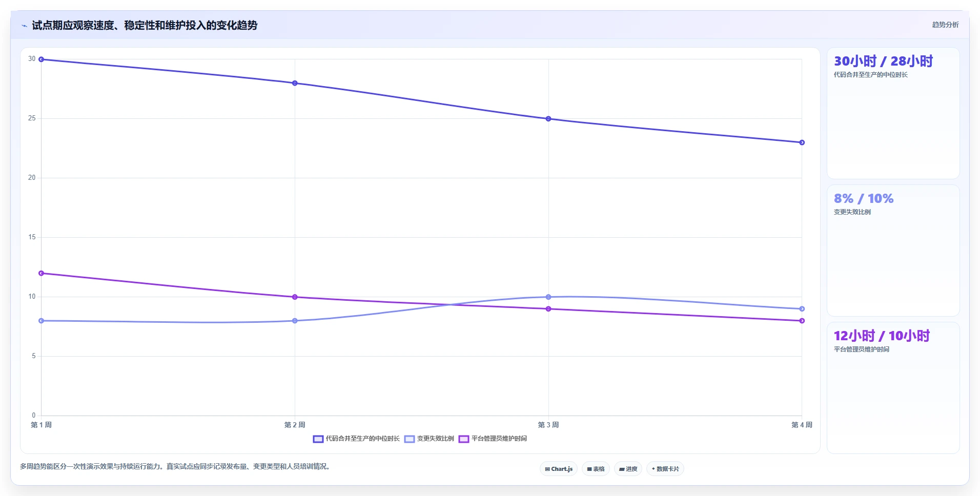Click week 2 light-blue failure-rate point at 8
Viewport: 980px width, 496px height.
(295, 321)
